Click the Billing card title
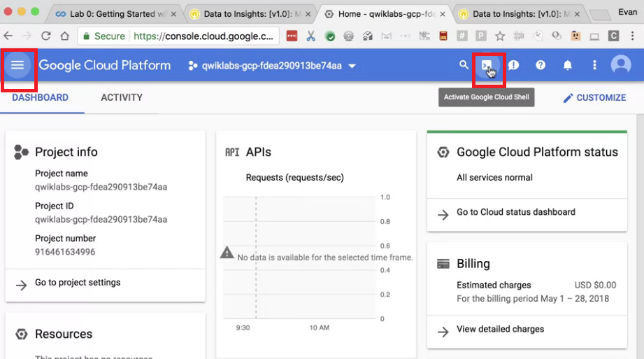This screenshot has width=644, height=359. [473, 264]
